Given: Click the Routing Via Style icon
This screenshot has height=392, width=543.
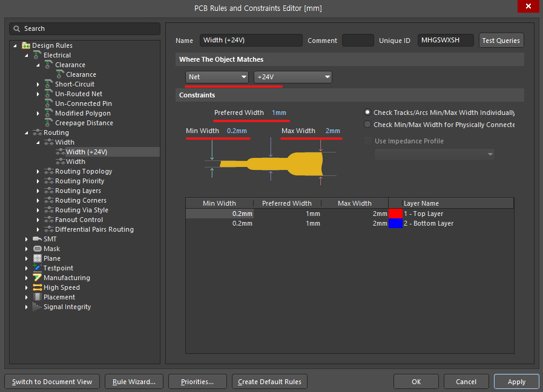Looking at the screenshot, I should 49,210.
